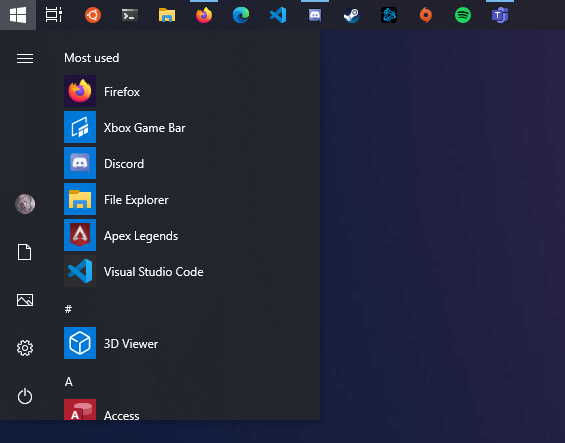
Task: Open Access from the app list
Action: (x=192, y=409)
